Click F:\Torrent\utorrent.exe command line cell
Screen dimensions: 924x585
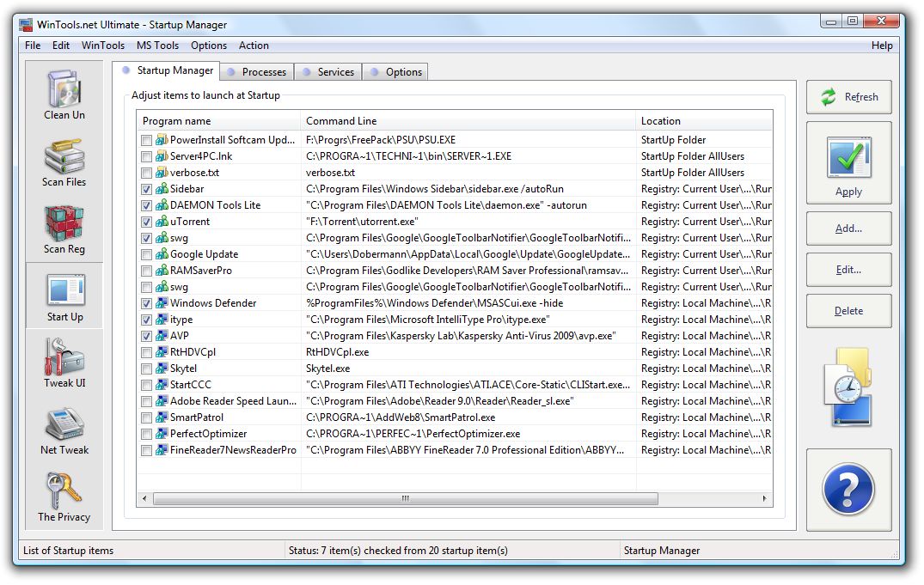tap(362, 222)
